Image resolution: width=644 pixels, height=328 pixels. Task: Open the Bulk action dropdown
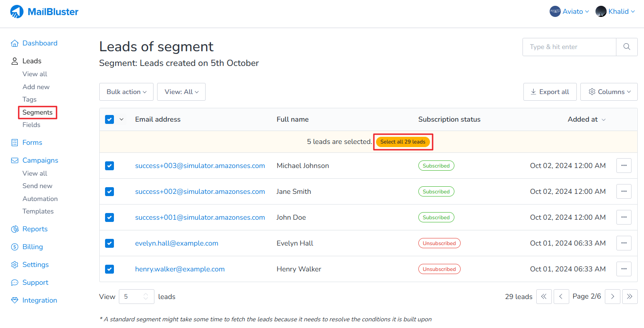(x=126, y=92)
